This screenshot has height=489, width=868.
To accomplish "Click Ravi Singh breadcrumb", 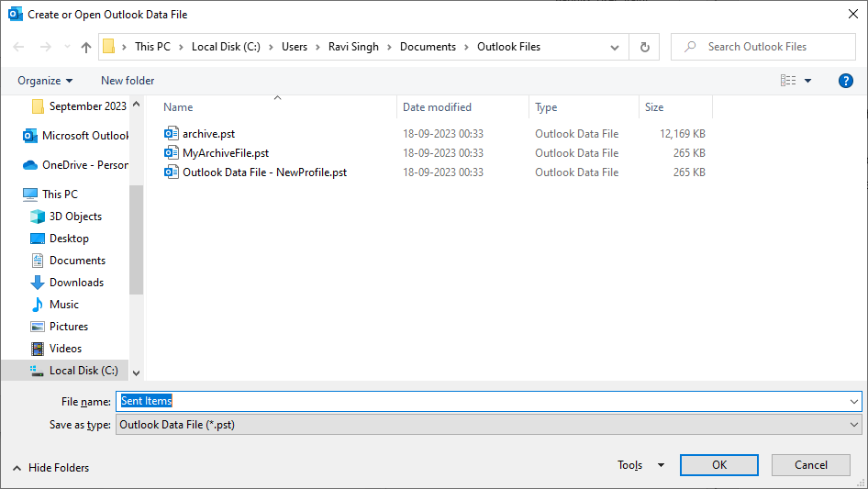I will [353, 47].
